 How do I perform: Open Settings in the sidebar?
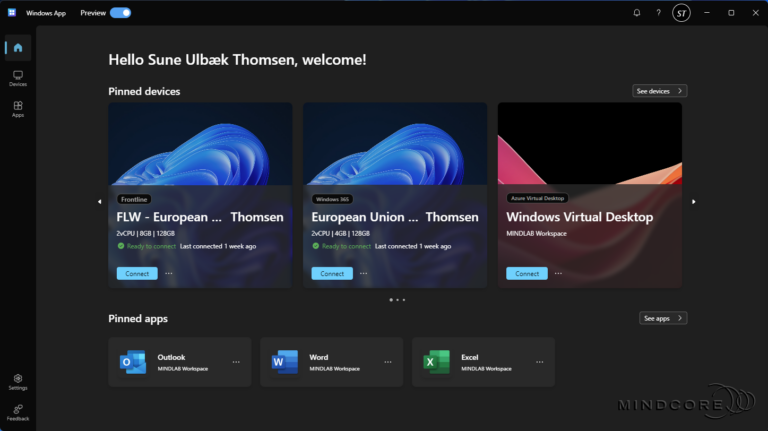(x=18, y=380)
